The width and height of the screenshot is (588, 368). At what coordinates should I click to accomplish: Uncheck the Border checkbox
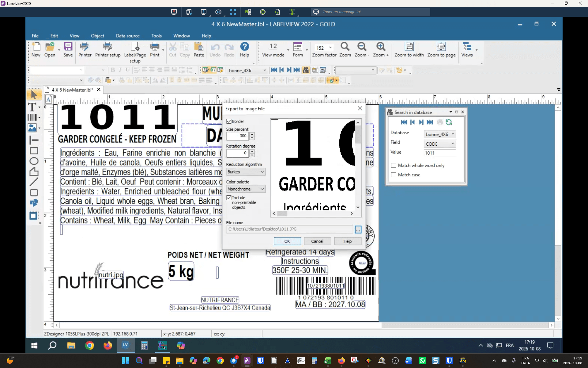click(229, 121)
